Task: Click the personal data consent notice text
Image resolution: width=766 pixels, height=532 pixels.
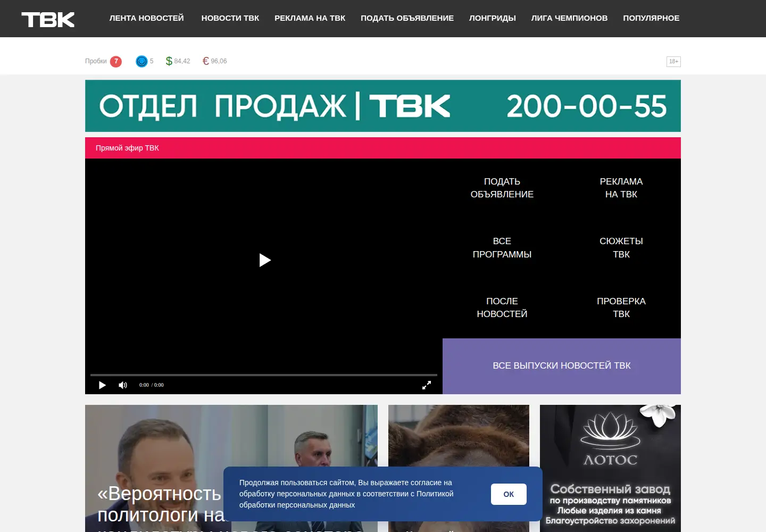Action: (x=346, y=494)
